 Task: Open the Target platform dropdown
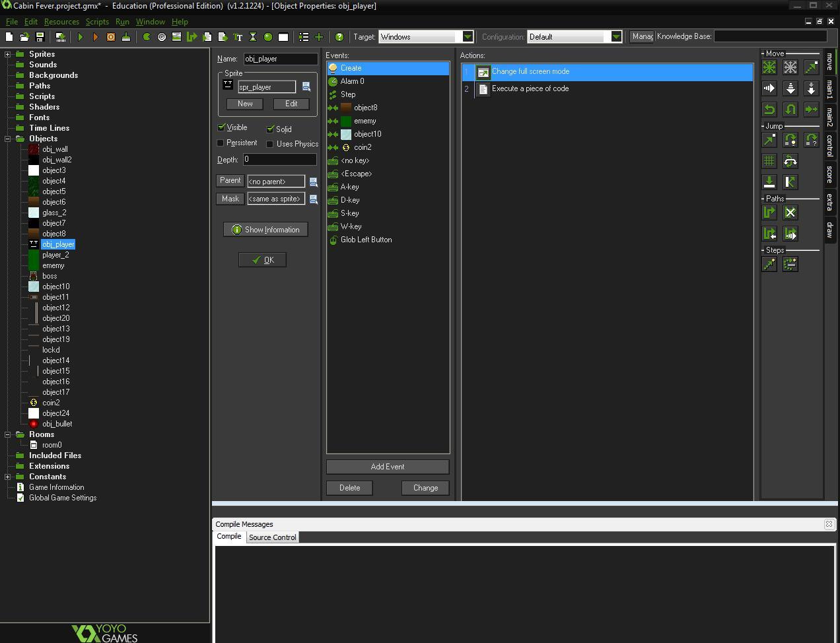(x=468, y=37)
